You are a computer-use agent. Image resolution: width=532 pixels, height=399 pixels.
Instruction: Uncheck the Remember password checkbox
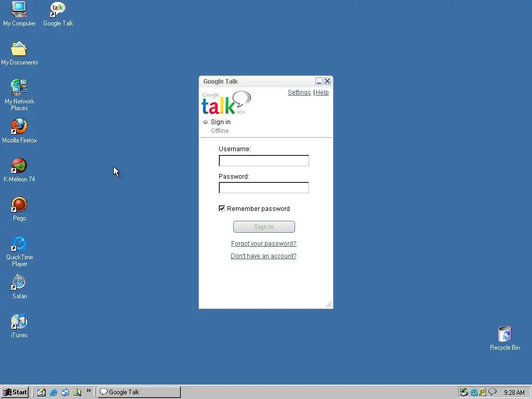click(x=221, y=208)
